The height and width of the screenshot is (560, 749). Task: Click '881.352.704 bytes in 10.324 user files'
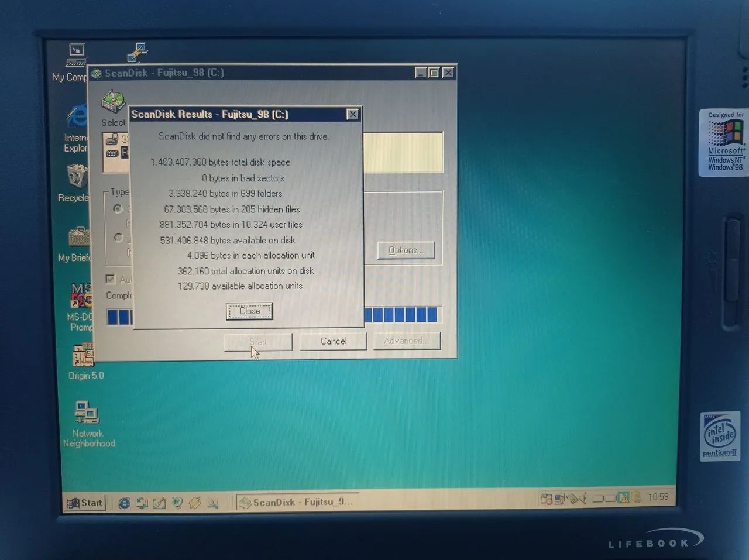(231, 224)
